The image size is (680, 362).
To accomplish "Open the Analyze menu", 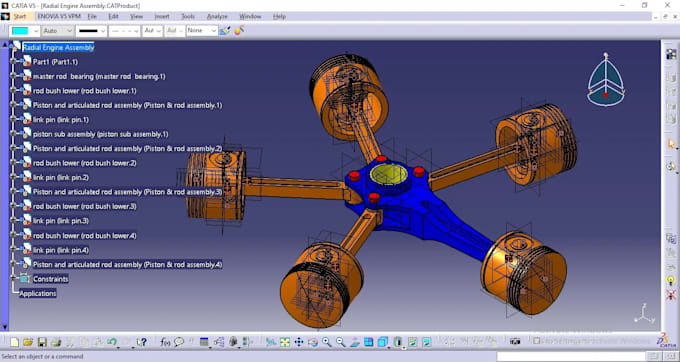I will tap(217, 16).
